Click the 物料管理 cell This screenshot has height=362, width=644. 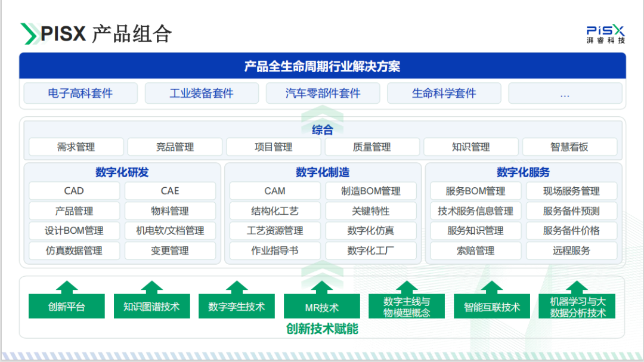point(170,211)
